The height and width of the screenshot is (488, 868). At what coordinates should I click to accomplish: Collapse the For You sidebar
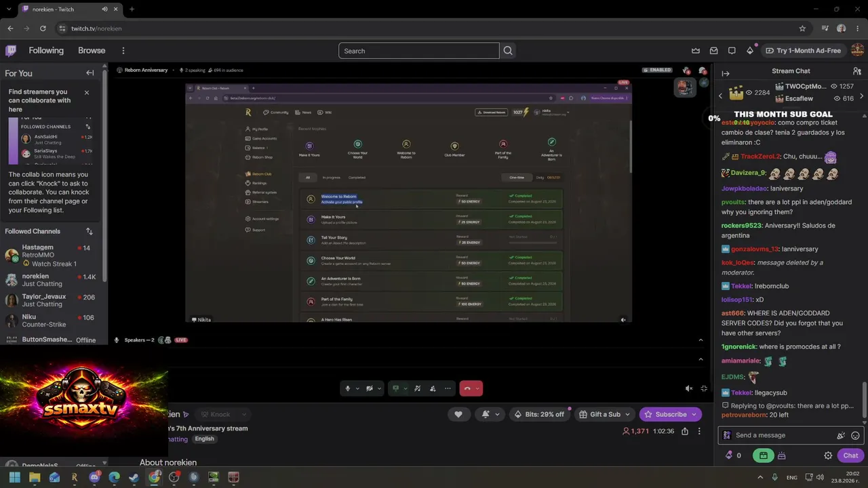90,73
